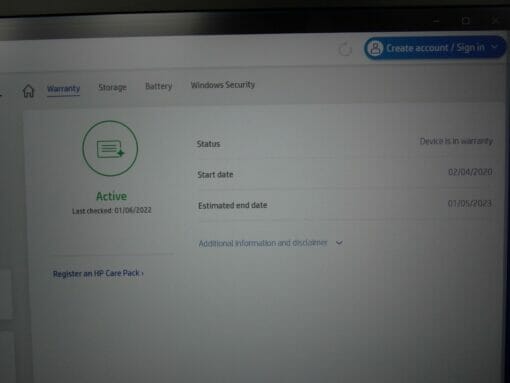Click the Active status label

pyautogui.click(x=111, y=196)
